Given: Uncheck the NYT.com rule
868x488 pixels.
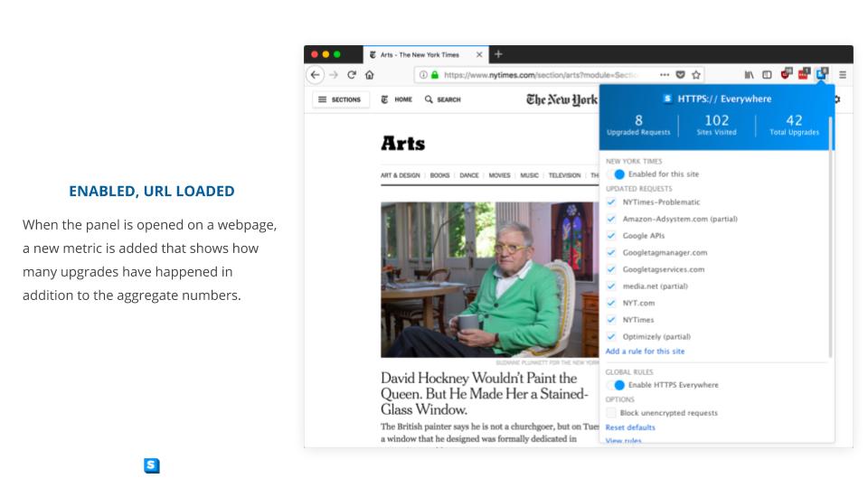Looking at the screenshot, I should [x=611, y=304].
